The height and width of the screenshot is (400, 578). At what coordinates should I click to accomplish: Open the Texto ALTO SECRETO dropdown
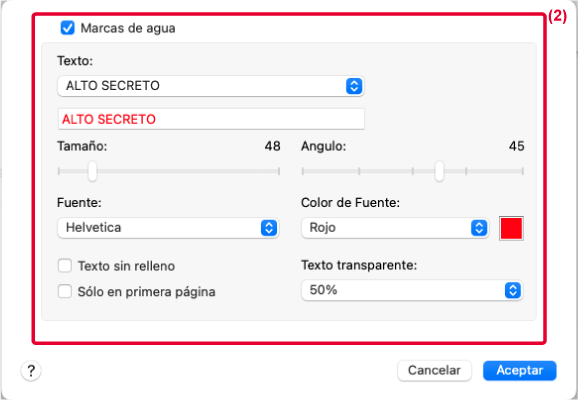[x=211, y=86]
